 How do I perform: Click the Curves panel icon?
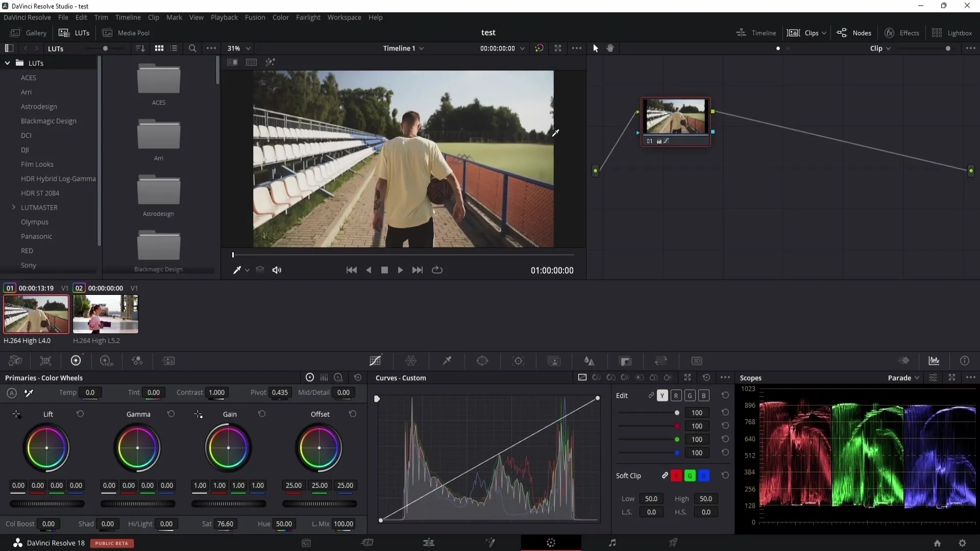click(x=376, y=361)
